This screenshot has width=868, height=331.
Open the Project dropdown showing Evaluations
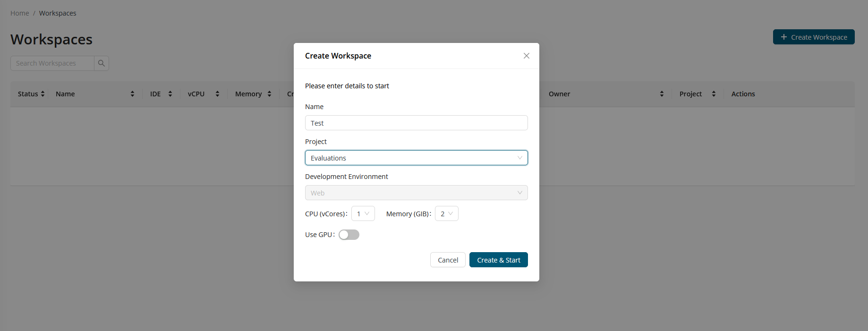417,158
